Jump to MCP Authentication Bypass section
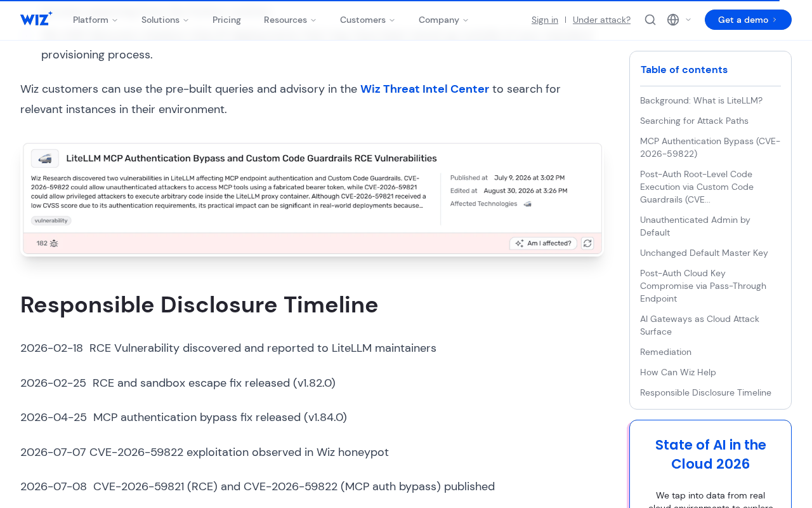Screen dimensions: 812x508 710,147
